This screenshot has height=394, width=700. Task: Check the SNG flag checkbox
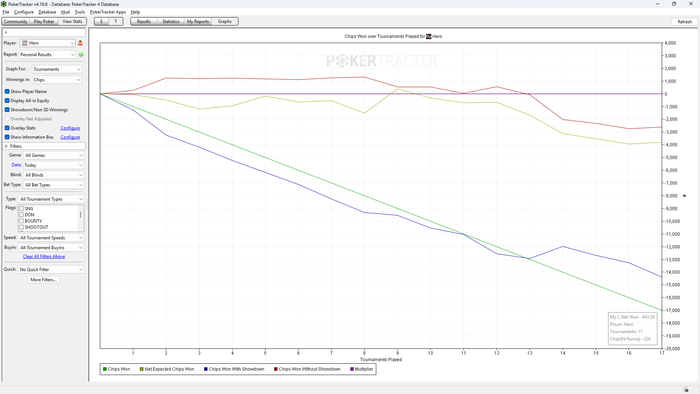coord(21,208)
